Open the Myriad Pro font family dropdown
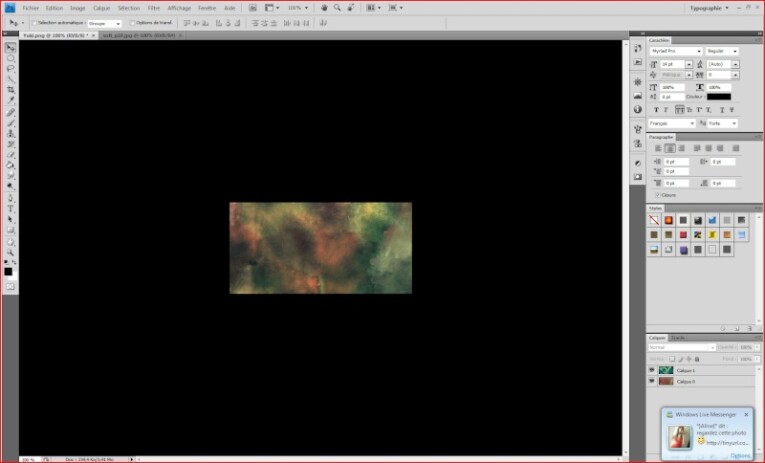Screen dimensions: 765x463 [x=676, y=51]
